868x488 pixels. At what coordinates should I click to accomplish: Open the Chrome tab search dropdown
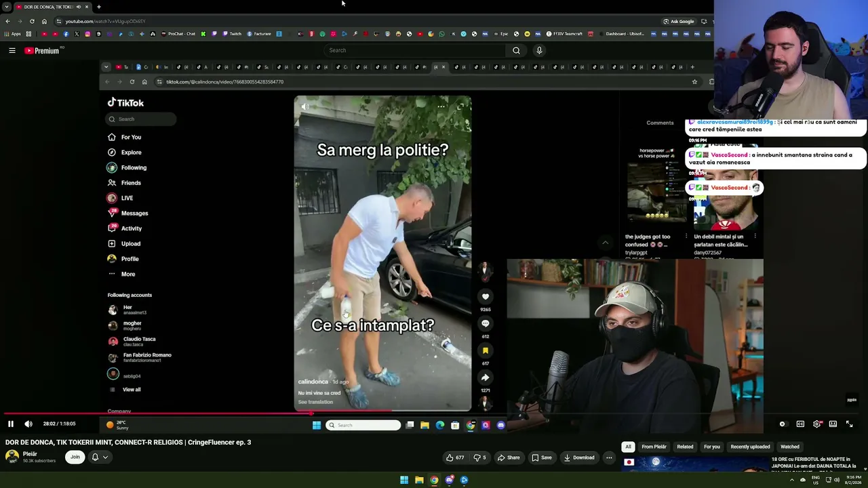click(x=7, y=7)
